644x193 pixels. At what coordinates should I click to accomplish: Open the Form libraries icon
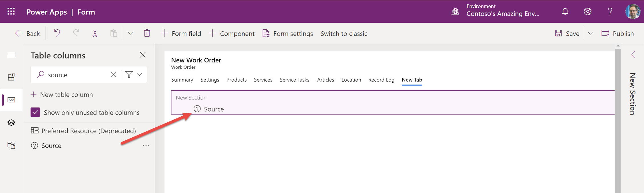[x=11, y=145]
